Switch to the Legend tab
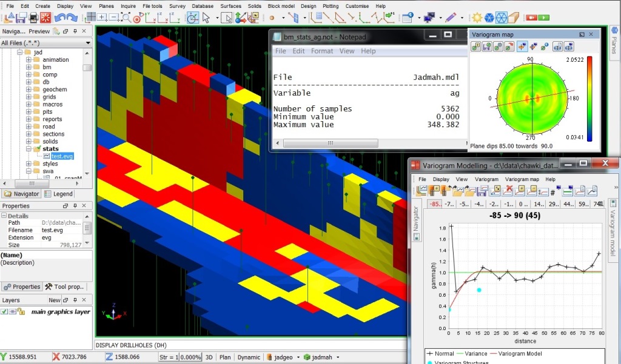This screenshot has height=364, width=621. coord(58,194)
